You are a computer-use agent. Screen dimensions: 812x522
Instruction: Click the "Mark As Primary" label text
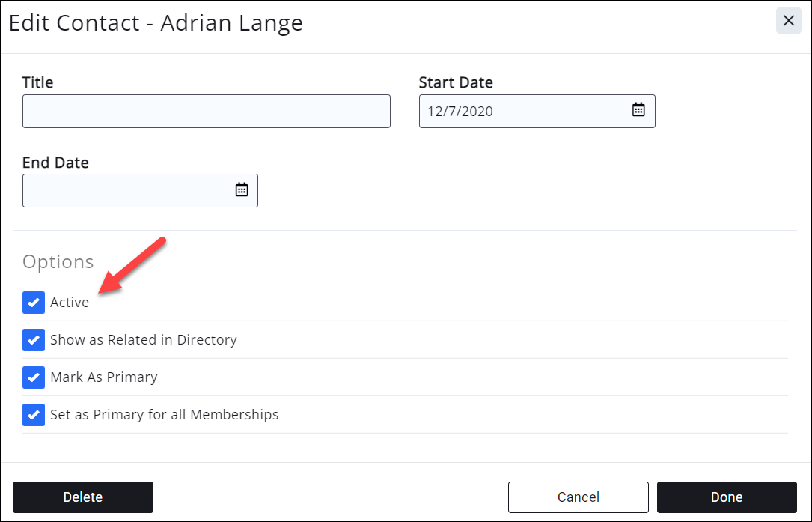pos(104,377)
